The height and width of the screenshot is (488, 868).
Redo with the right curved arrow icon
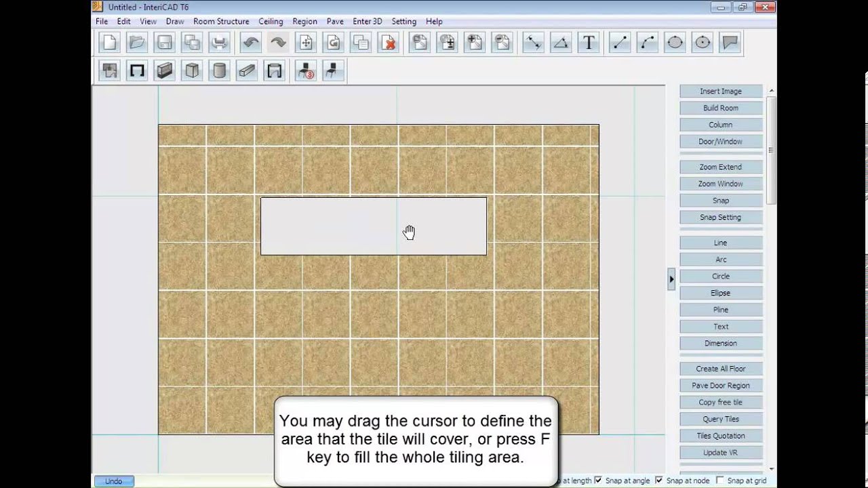pyautogui.click(x=278, y=43)
